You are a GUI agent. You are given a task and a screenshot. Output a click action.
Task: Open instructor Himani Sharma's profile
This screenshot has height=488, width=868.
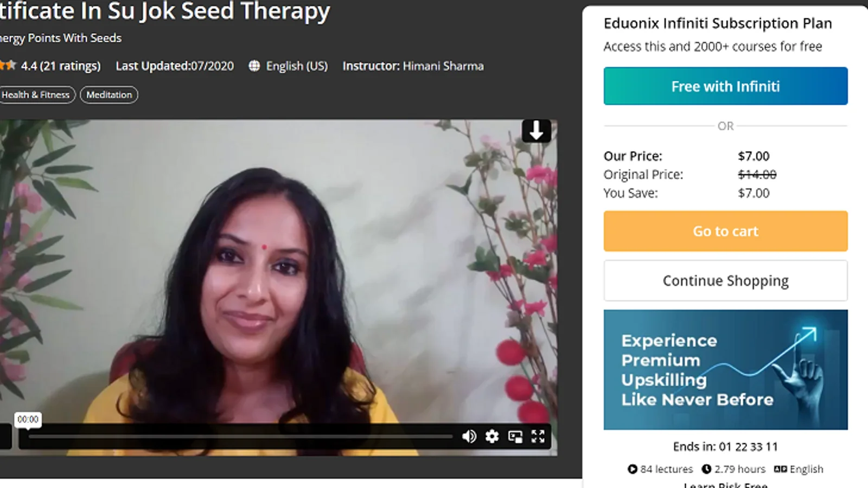(x=443, y=66)
